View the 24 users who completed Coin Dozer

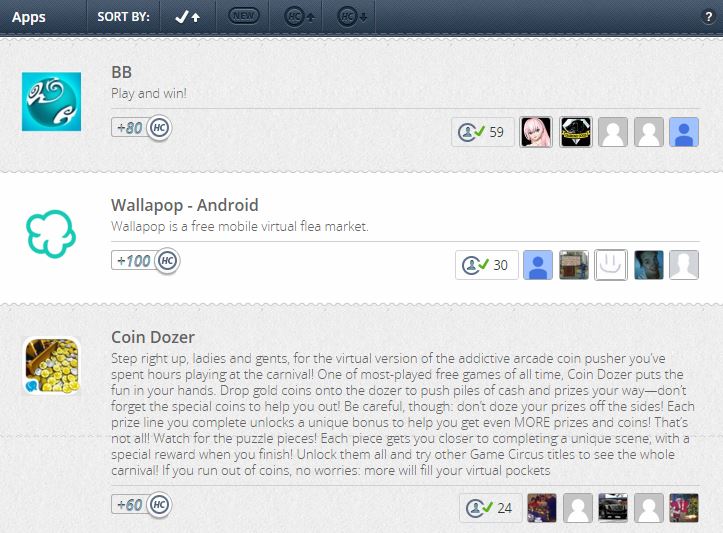click(x=491, y=508)
